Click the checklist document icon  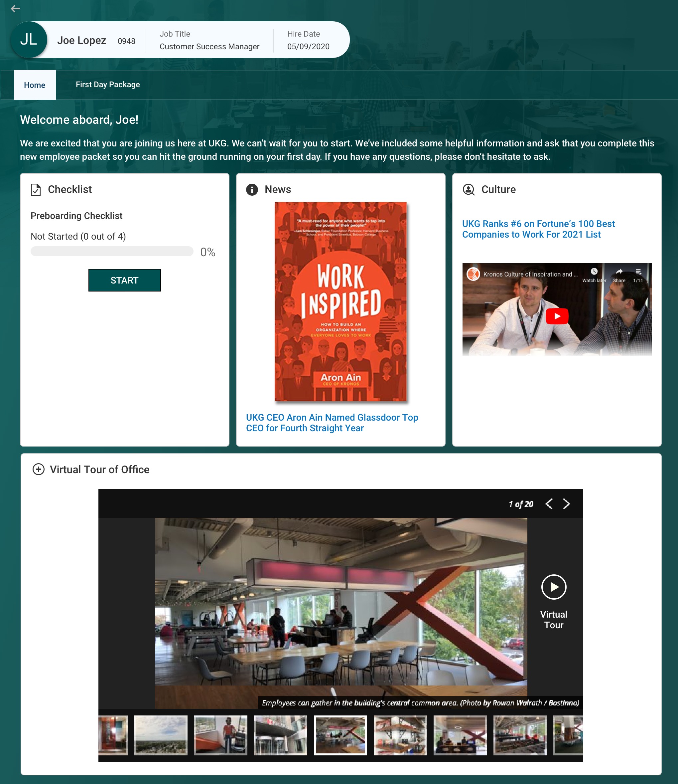click(x=36, y=189)
